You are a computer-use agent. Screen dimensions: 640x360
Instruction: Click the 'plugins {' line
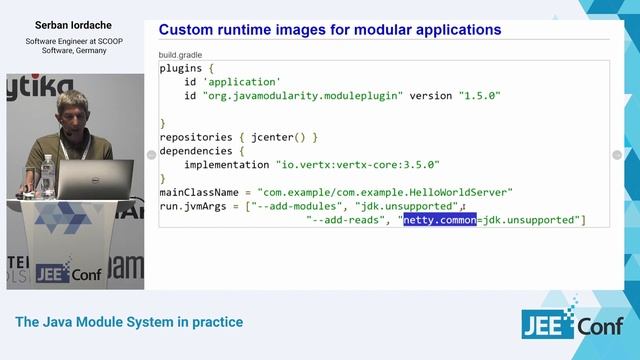pyautogui.click(x=187, y=68)
